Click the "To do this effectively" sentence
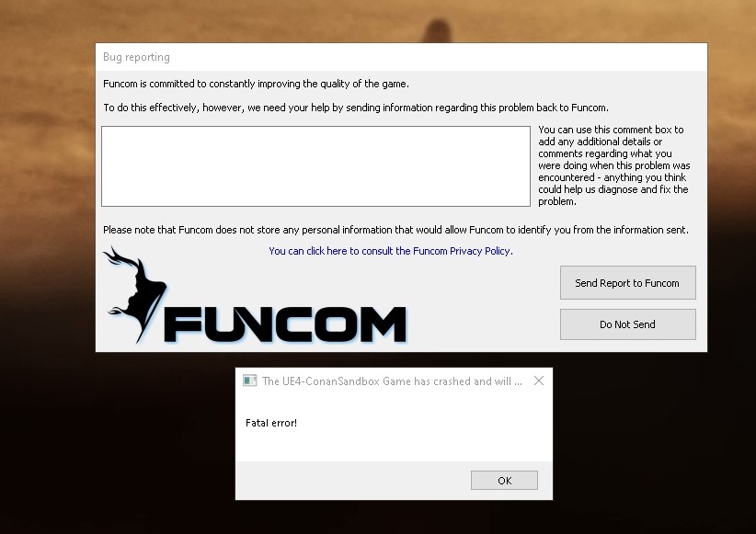Screen dimensions: 756x534 coord(356,108)
